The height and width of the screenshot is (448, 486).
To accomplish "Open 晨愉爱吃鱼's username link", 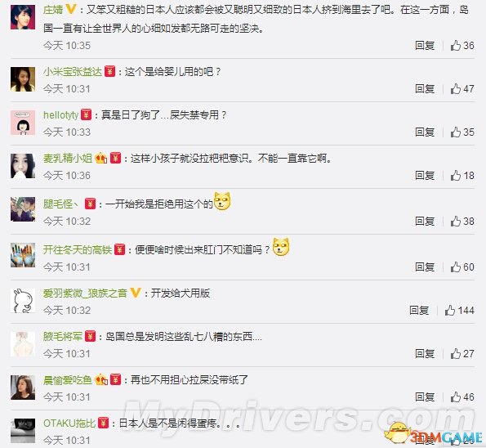I will (68, 380).
